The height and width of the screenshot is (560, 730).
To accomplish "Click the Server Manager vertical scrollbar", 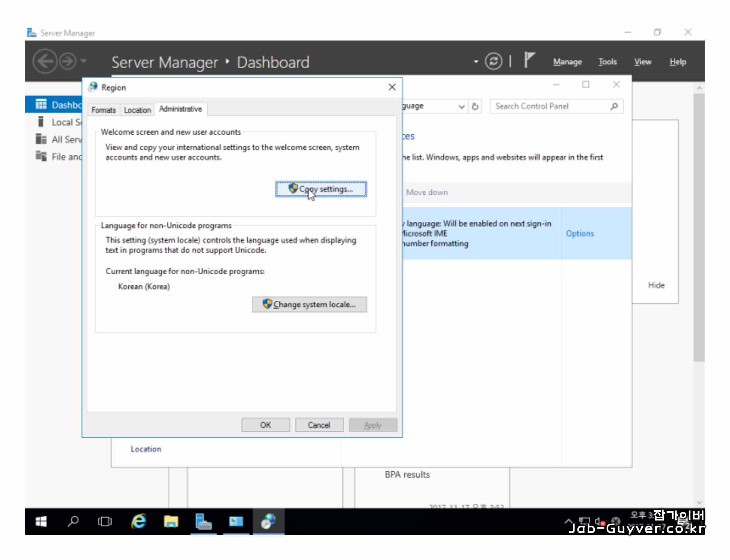I will tap(699, 226).
